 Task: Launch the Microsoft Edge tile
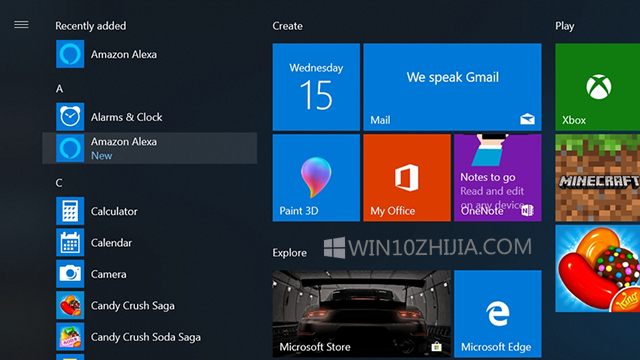click(498, 314)
